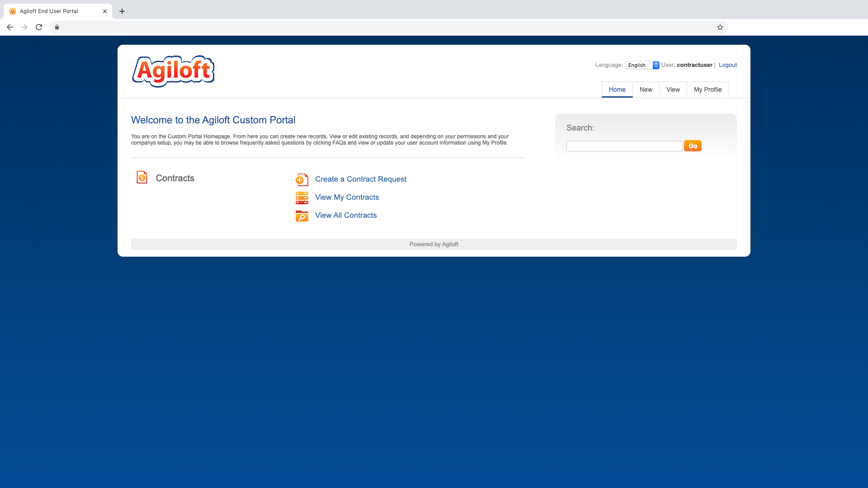The height and width of the screenshot is (488, 868).
Task: Focus the Search text field
Action: (624, 146)
